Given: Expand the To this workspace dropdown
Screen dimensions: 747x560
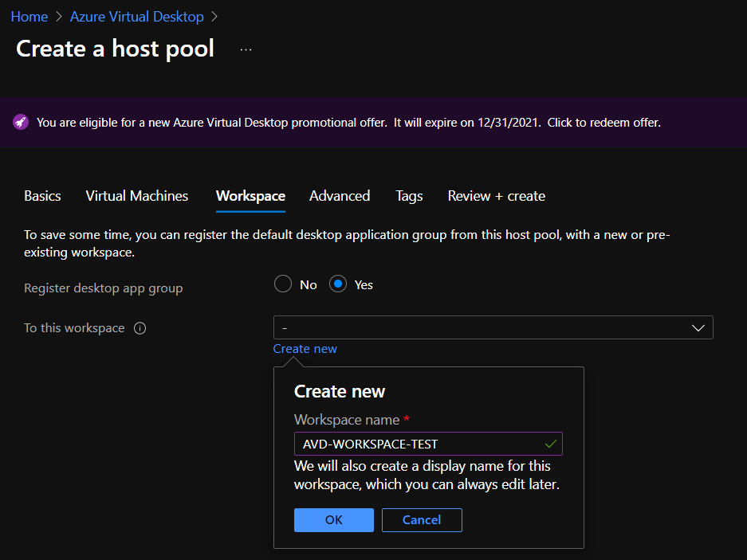Looking at the screenshot, I should click(x=493, y=327).
